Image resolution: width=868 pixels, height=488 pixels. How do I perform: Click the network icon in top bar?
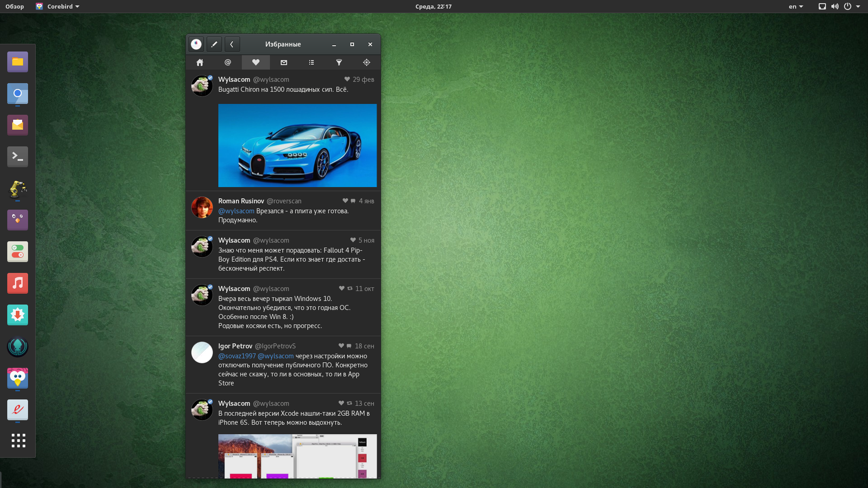pyautogui.click(x=822, y=7)
